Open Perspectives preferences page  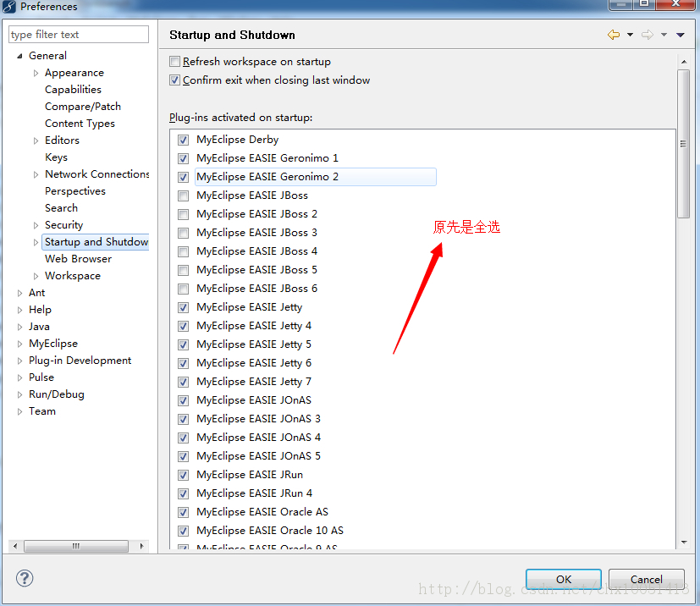pos(75,191)
